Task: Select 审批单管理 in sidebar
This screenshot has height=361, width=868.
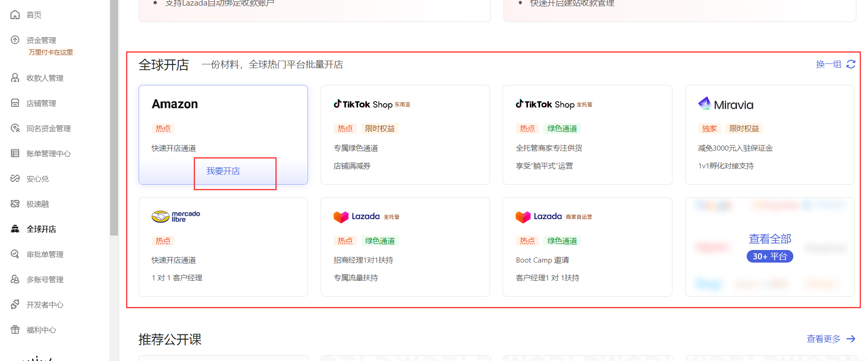Action: pos(45,254)
